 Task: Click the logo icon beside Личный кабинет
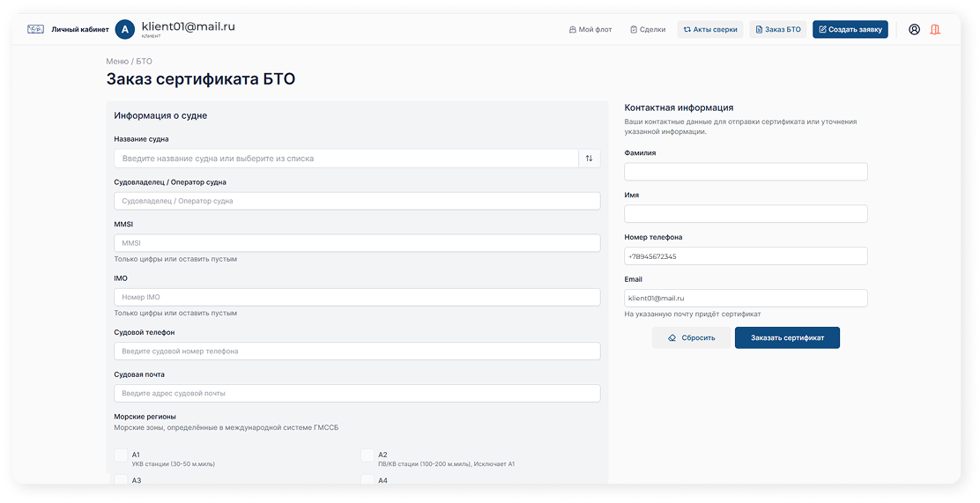(x=35, y=29)
